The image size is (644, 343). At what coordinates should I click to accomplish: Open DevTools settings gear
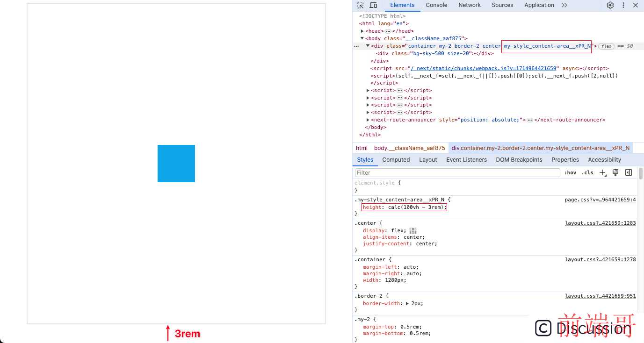click(610, 5)
